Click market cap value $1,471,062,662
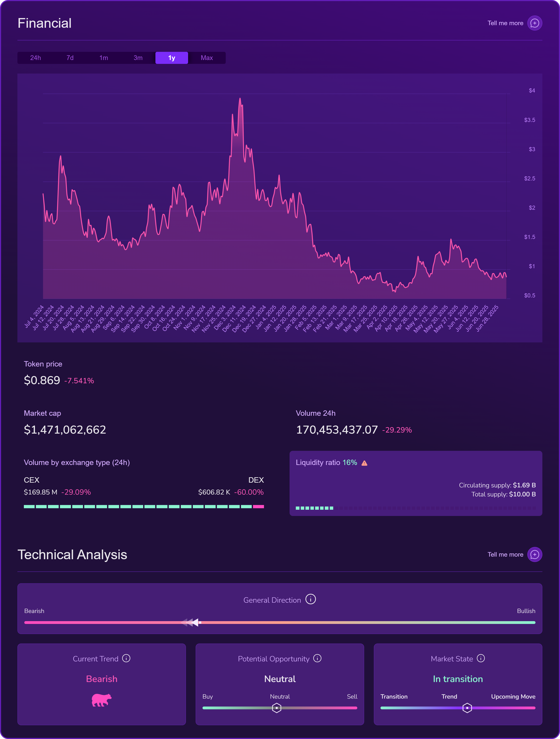Image resolution: width=560 pixels, height=739 pixels. click(x=65, y=430)
